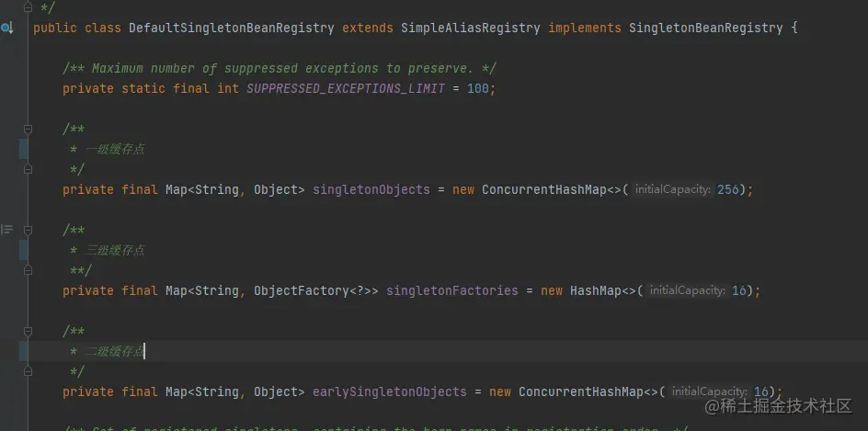Click the blue change marker beside the 一级缓存点 line
Image resolution: width=868 pixels, height=431 pixels.
[x=23, y=149]
